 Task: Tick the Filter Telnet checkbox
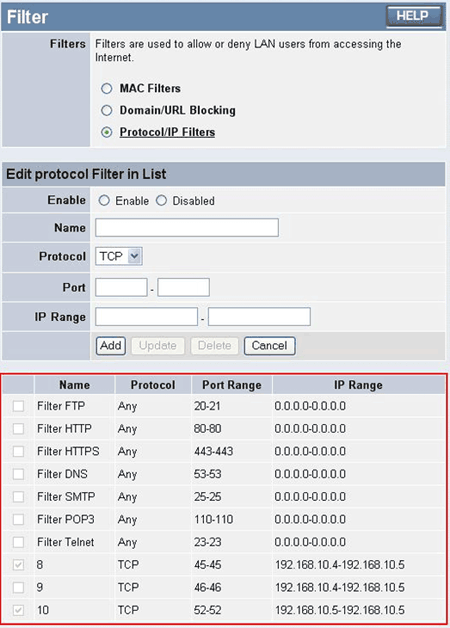coord(18,542)
